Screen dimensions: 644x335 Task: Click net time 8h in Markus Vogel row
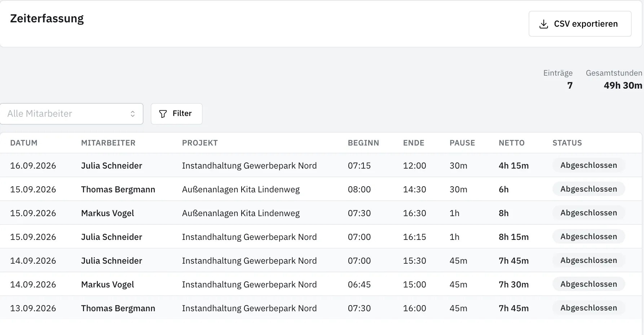pyautogui.click(x=503, y=213)
